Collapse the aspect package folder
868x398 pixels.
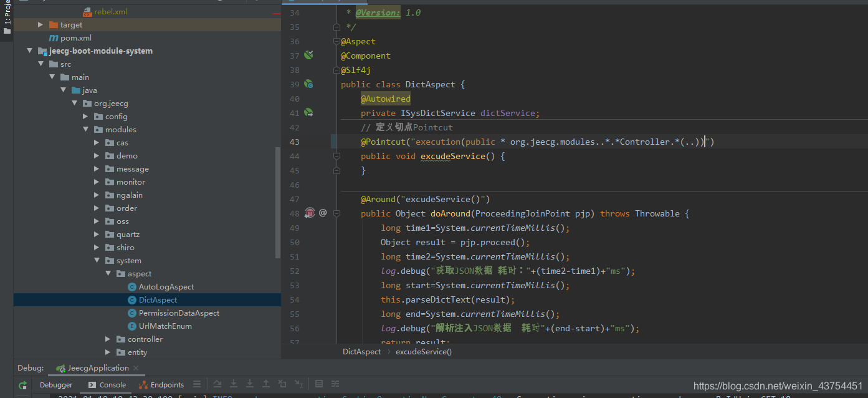(x=108, y=274)
